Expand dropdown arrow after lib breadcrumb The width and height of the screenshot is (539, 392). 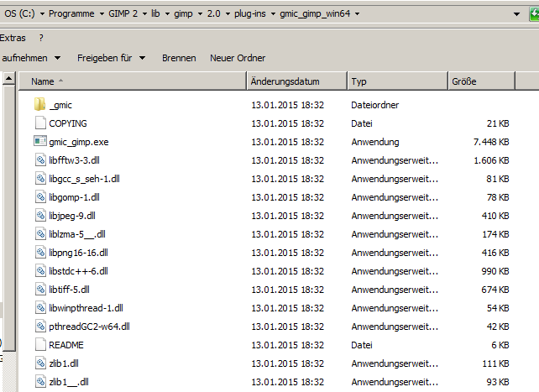click(x=167, y=14)
